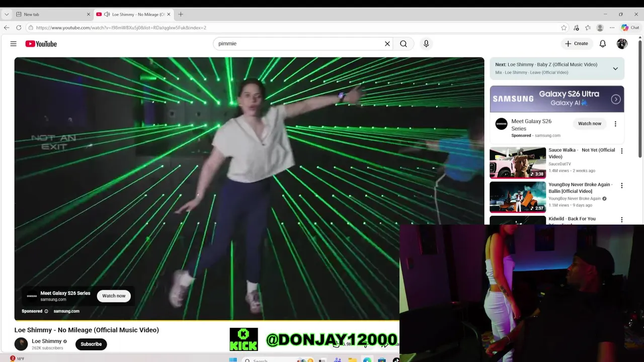644x362 pixels.
Task: View site information icon in address bar
Action: pyautogui.click(x=31, y=28)
